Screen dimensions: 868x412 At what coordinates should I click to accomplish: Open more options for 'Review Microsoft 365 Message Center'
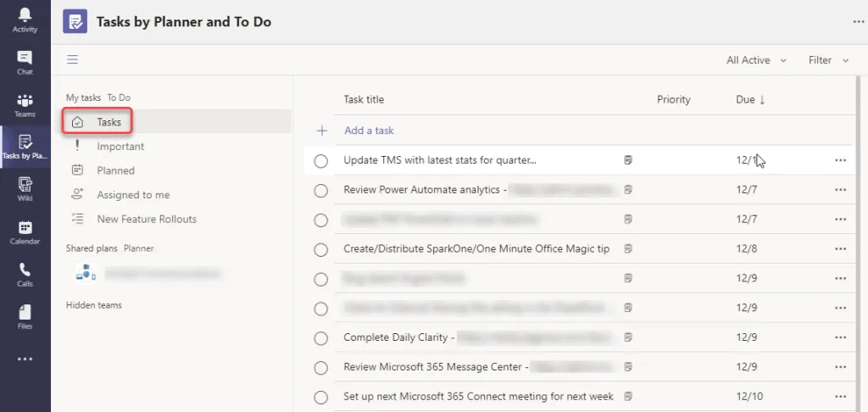point(840,368)
